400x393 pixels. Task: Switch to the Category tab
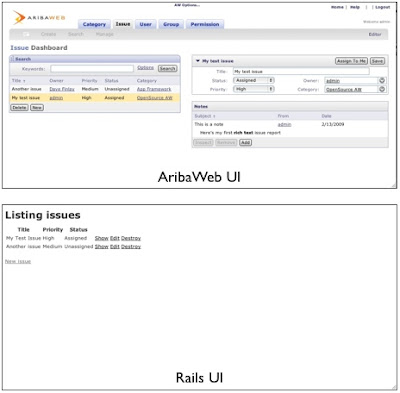tap(94, 24)
